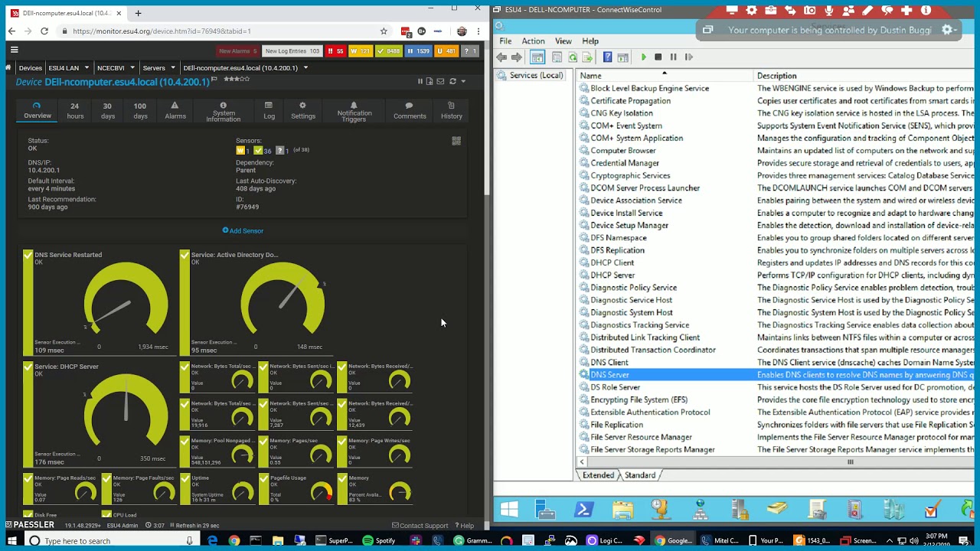Click the blue Paused sensors counter 1539
This screenshot has height=551, width=980.
tap(418, 51)
